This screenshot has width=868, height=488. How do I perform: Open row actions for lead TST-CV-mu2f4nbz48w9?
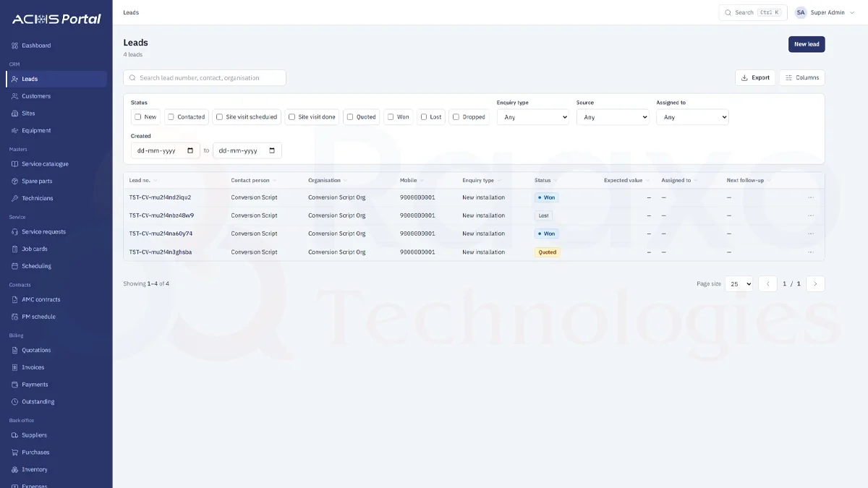pyautogui.click(x=811, y=215)
